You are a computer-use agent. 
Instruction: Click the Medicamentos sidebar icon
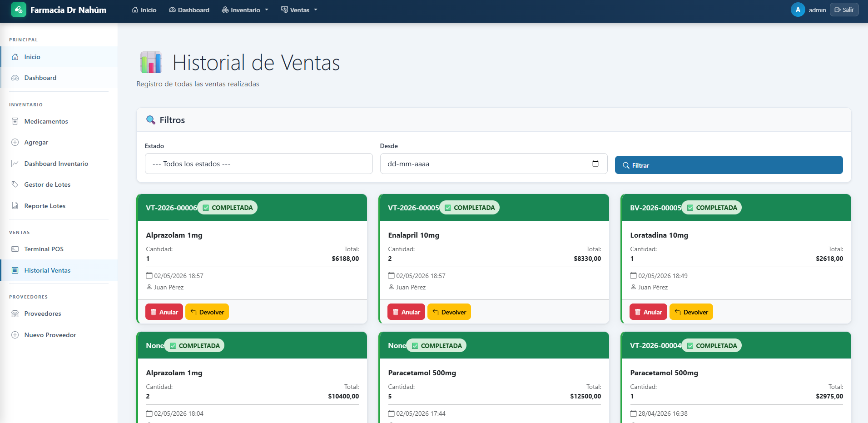[15, 121]
